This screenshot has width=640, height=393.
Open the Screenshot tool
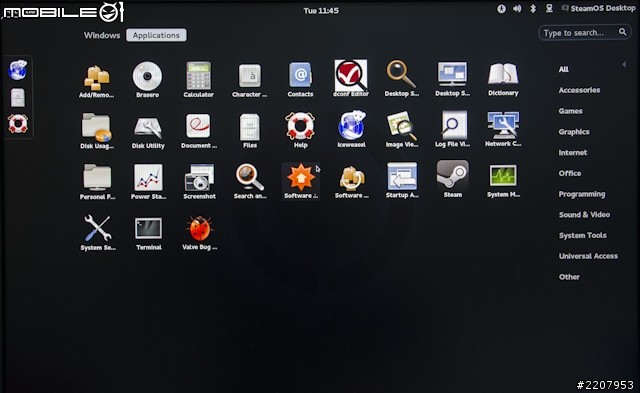[199, 182]
